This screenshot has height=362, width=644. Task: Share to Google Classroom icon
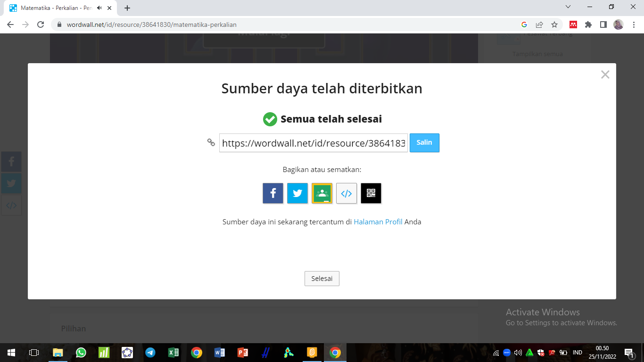click(322, 193)
